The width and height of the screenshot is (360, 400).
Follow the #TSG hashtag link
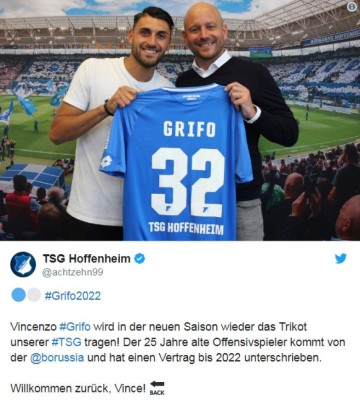point(66,342)
